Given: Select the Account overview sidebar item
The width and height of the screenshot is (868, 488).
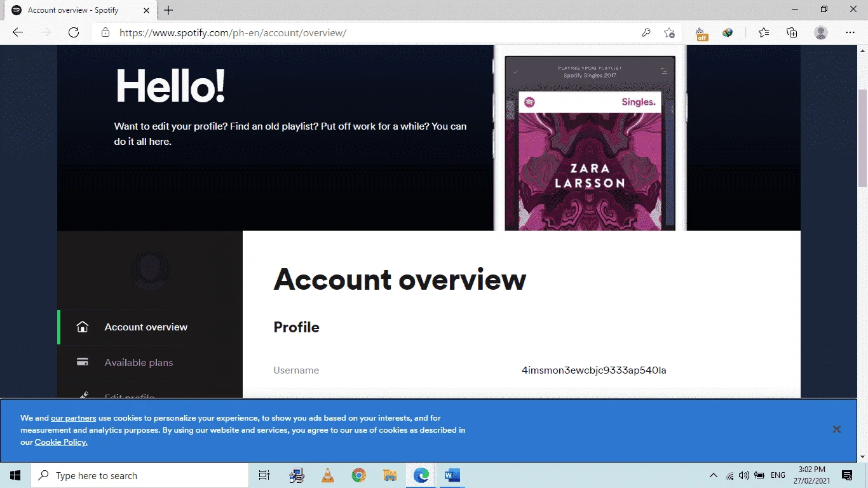Looking at the screenshot, I should tap(150, 327).
